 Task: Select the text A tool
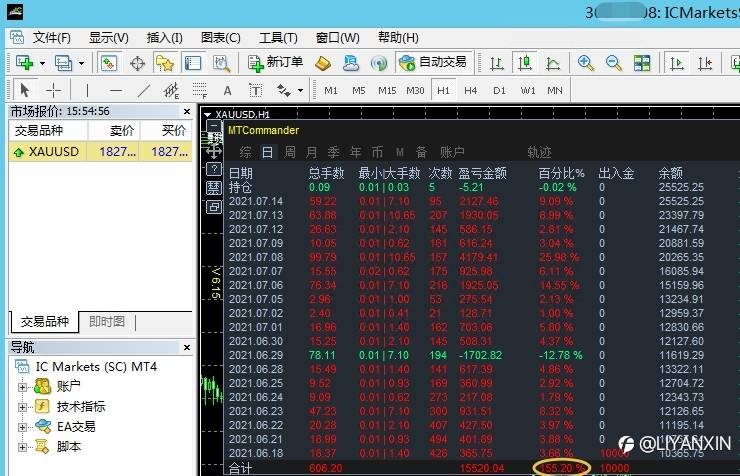coord(227,91)
